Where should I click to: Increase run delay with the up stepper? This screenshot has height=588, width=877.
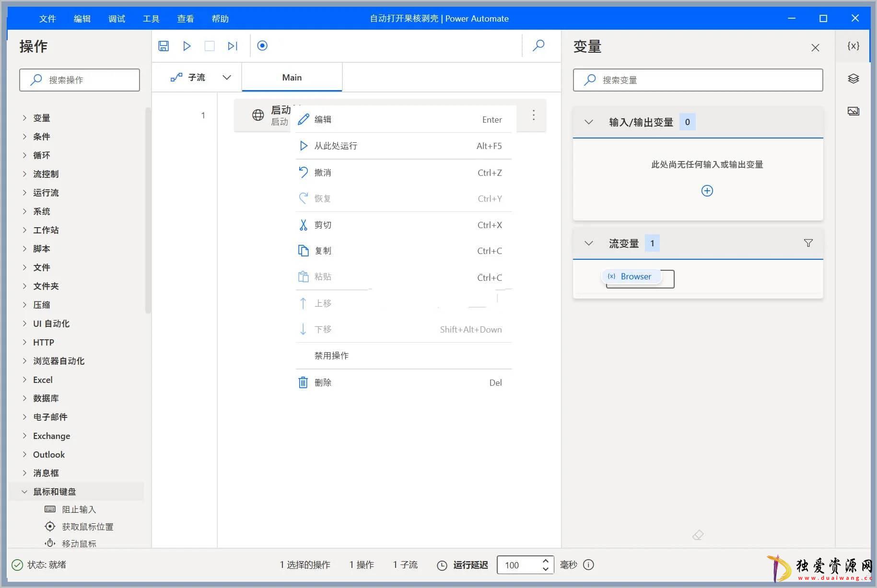(546, 560)
